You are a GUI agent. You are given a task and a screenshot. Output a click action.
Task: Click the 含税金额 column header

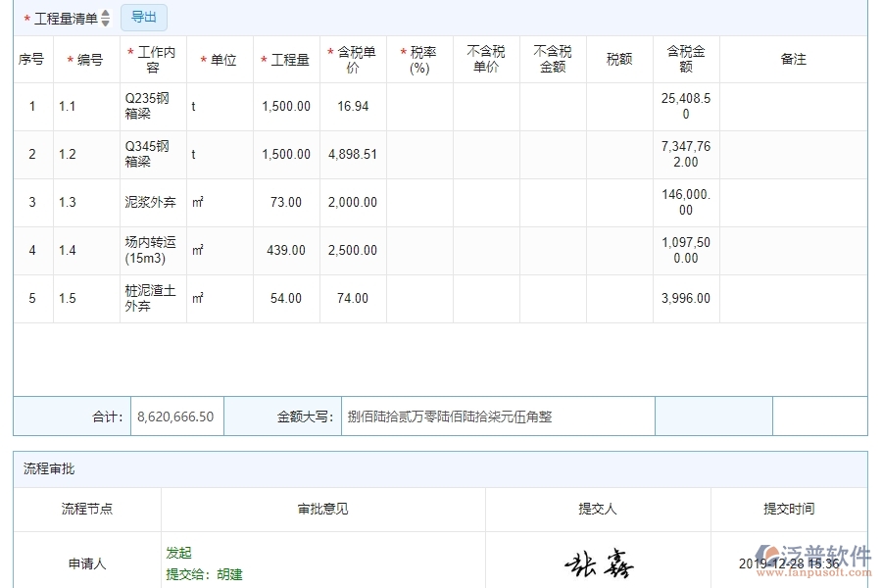pos(687,59)
